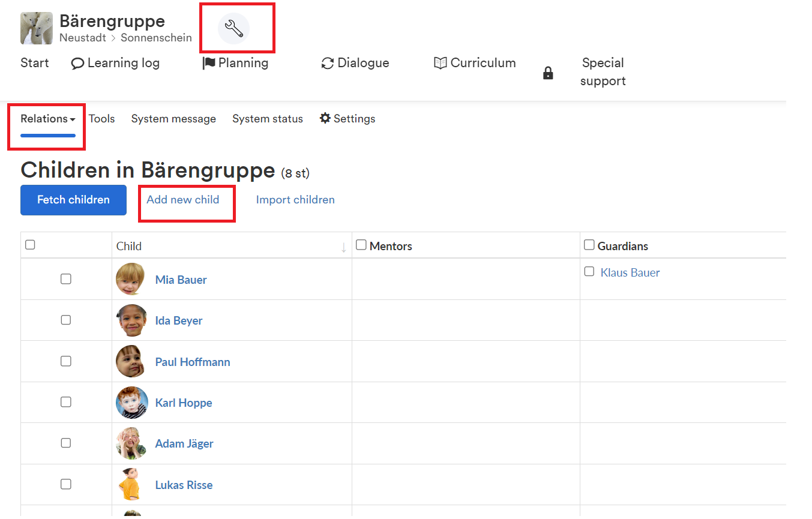Image resolution: width=812 pixels, height=519 pixels.
Task: Open Adam Jäger's avatar photo
Action: point(131,443)
